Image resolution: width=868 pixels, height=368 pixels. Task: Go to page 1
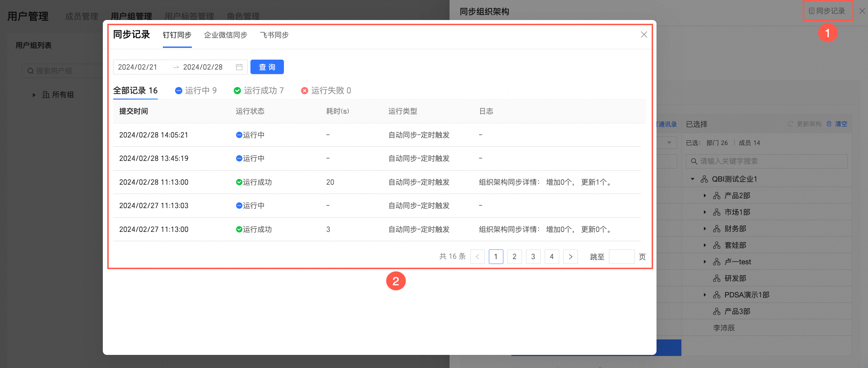pyautogui.click(x=496, y=257)
